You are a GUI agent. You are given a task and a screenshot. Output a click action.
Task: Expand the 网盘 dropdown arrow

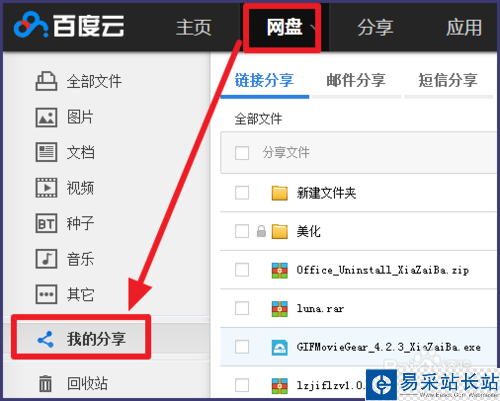313,27
